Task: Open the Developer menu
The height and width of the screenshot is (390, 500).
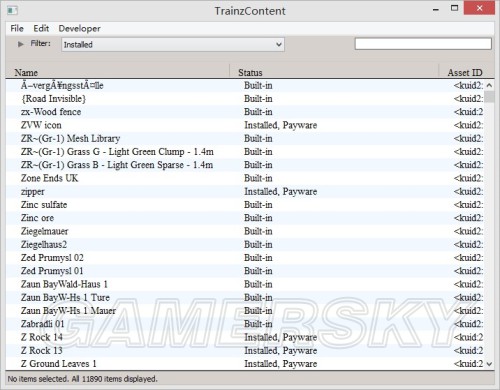Action: 79,29
